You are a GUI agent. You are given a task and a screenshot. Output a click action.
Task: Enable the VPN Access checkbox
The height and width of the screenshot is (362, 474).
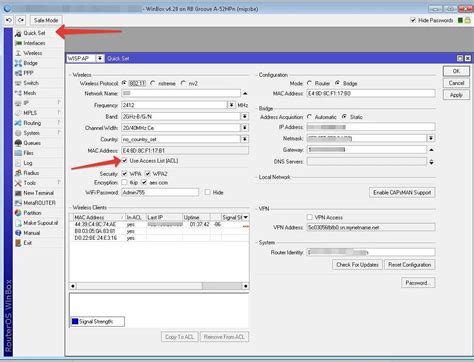point(310,217)
